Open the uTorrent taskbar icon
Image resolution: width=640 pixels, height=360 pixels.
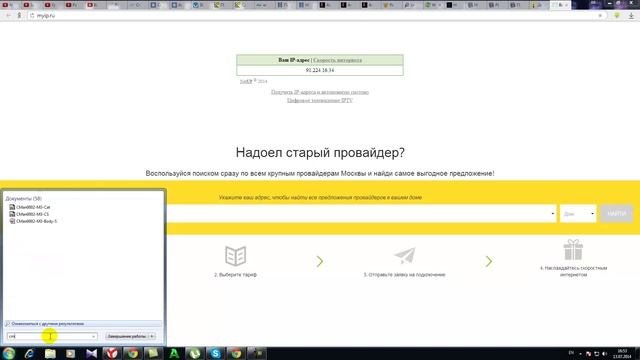(195, 353)
